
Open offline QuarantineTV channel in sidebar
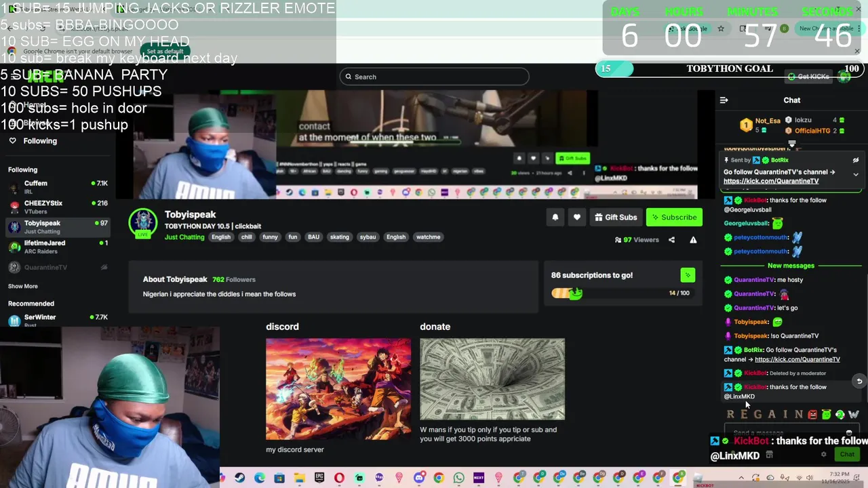(x=58, y=267)
